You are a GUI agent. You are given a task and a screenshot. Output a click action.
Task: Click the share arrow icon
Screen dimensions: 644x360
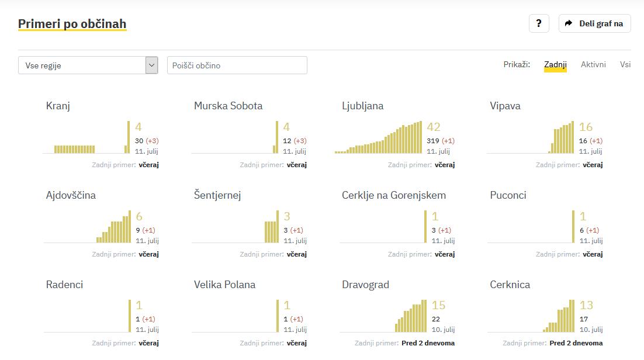569,23
